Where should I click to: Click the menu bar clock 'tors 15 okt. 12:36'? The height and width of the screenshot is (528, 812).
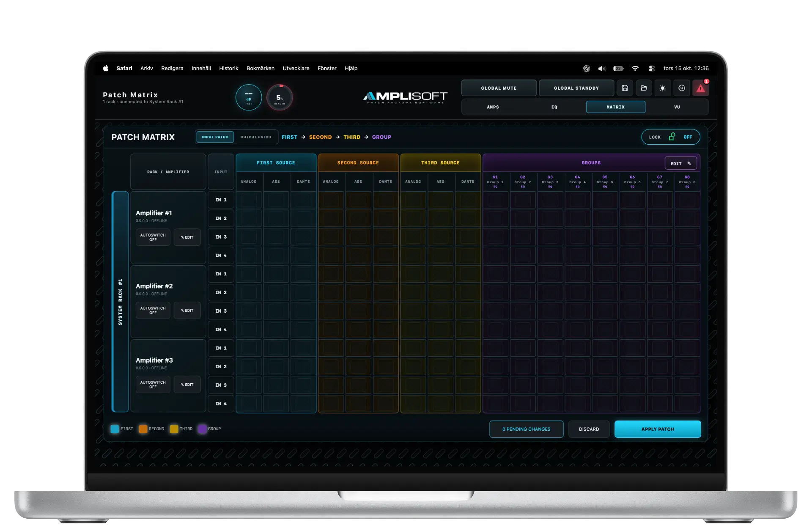686,69
